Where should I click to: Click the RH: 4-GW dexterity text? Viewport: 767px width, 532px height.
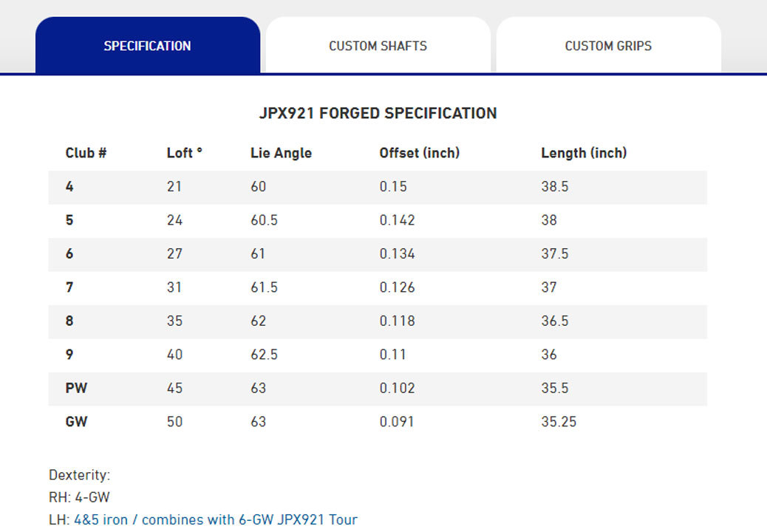[79, 497]
